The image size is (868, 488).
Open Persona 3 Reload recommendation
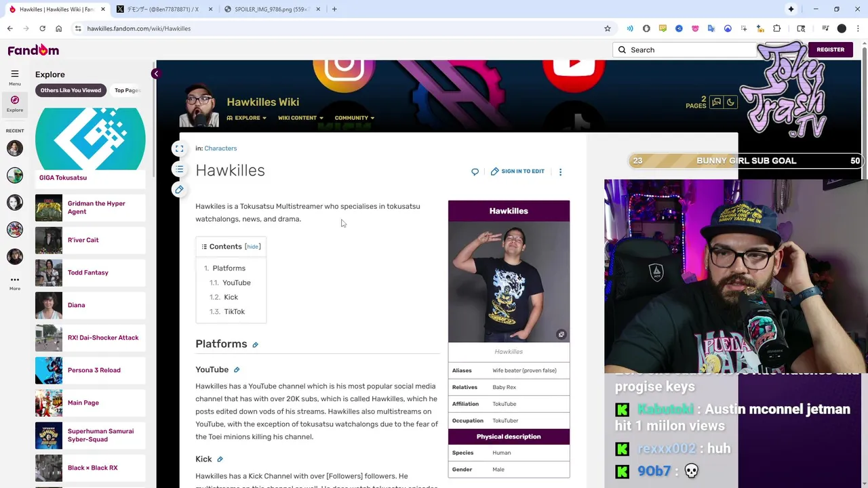point(90,370)
